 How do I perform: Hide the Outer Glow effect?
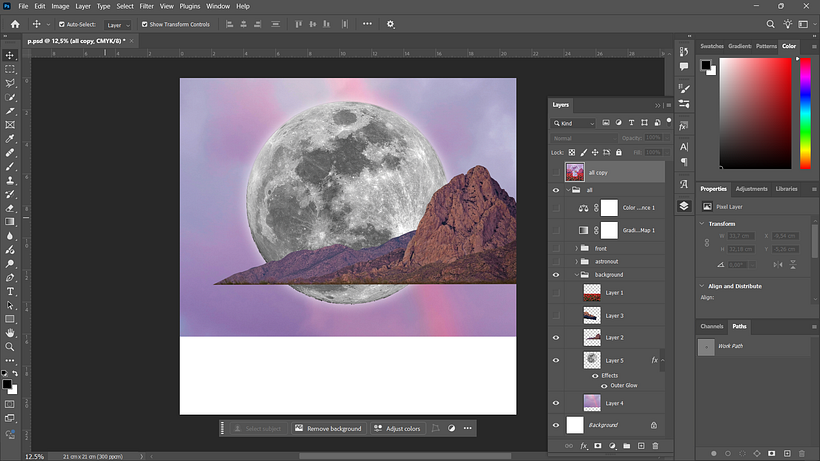tap(604, 386)
